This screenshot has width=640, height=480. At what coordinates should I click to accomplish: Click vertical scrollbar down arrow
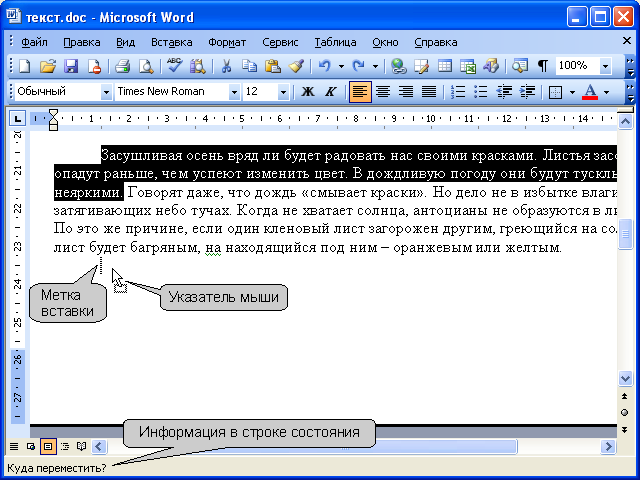click(625, 378)
